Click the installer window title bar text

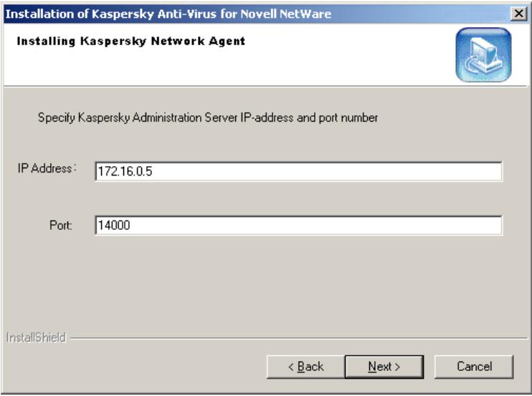point(168,14)
